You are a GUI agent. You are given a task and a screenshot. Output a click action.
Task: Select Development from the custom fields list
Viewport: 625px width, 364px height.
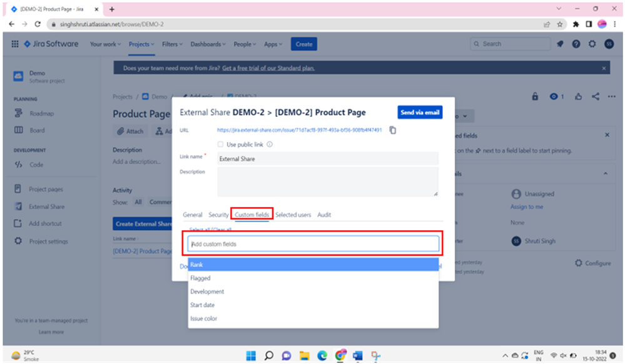(313, 292)
